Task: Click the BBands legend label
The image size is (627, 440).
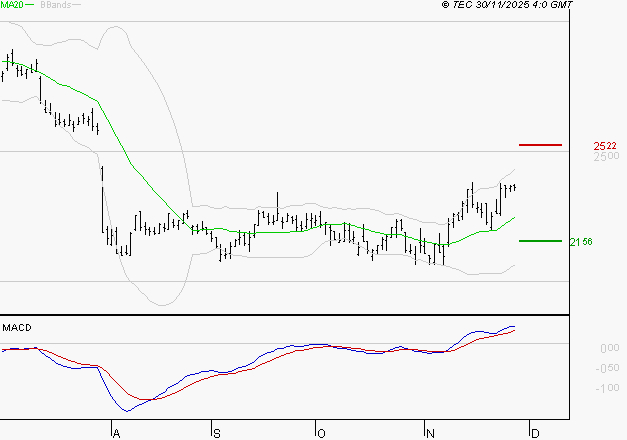Action: pyautogui.click(x=56, y=5)
